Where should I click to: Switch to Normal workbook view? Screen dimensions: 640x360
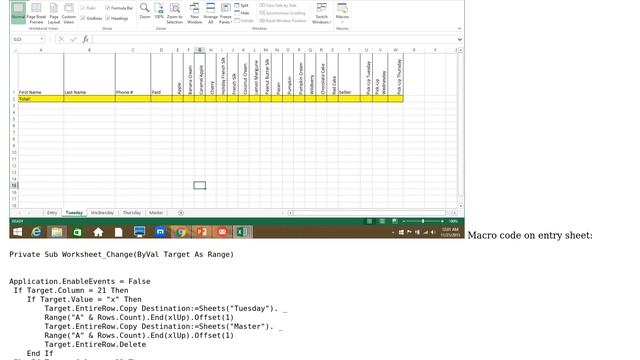pos(18,12)
